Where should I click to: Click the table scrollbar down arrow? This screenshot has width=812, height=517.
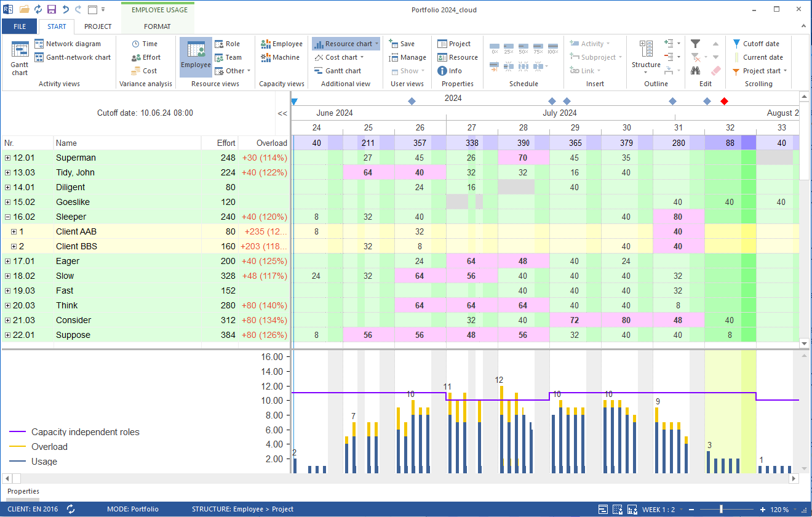tap(804, 343)
